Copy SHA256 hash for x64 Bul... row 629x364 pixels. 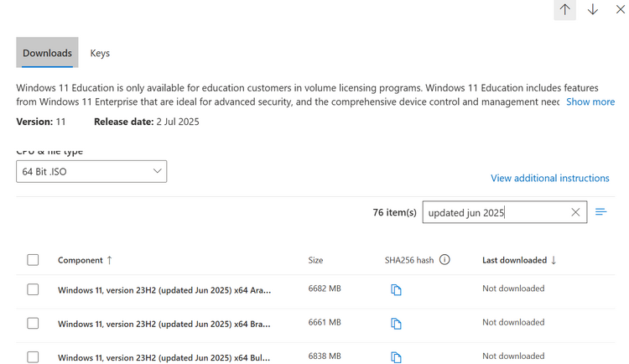click(396, 356)
